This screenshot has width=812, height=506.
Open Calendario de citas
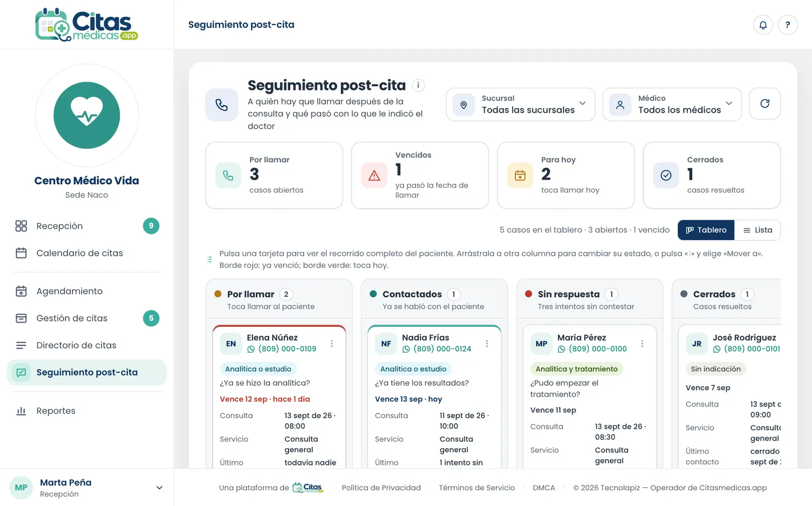click(x=87, y=253)
